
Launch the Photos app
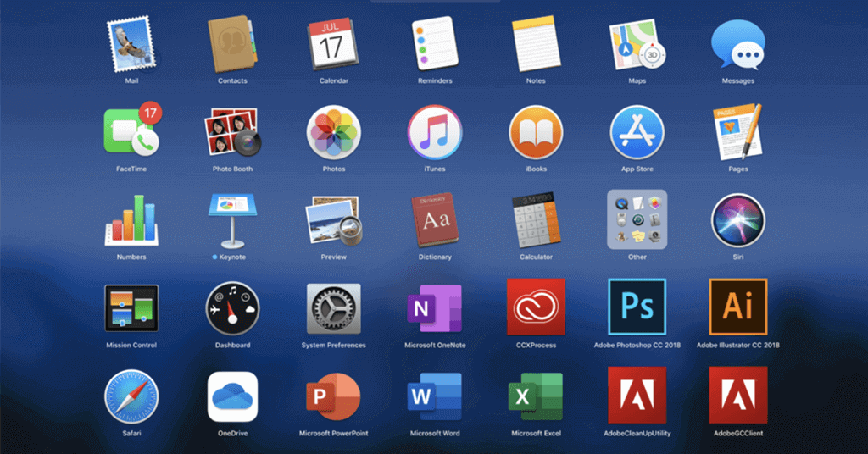334,133
